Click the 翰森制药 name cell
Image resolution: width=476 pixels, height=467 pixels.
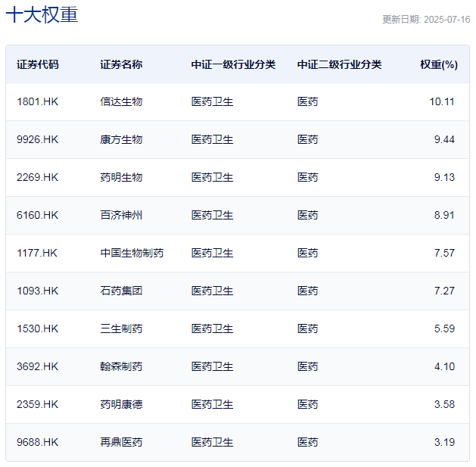click(x=121, y=366)
